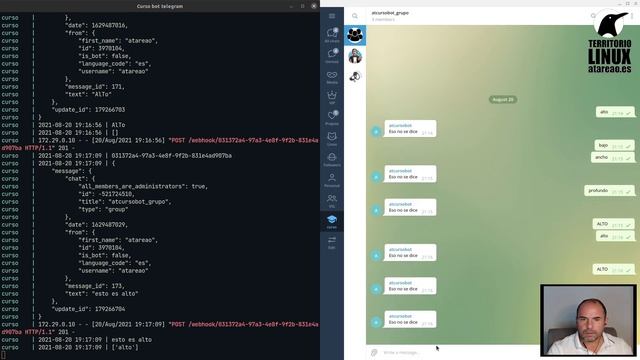The height and width of the screenshot is (360, 640).
Task: Open the two-people group folder
Action: pos(332,200)
